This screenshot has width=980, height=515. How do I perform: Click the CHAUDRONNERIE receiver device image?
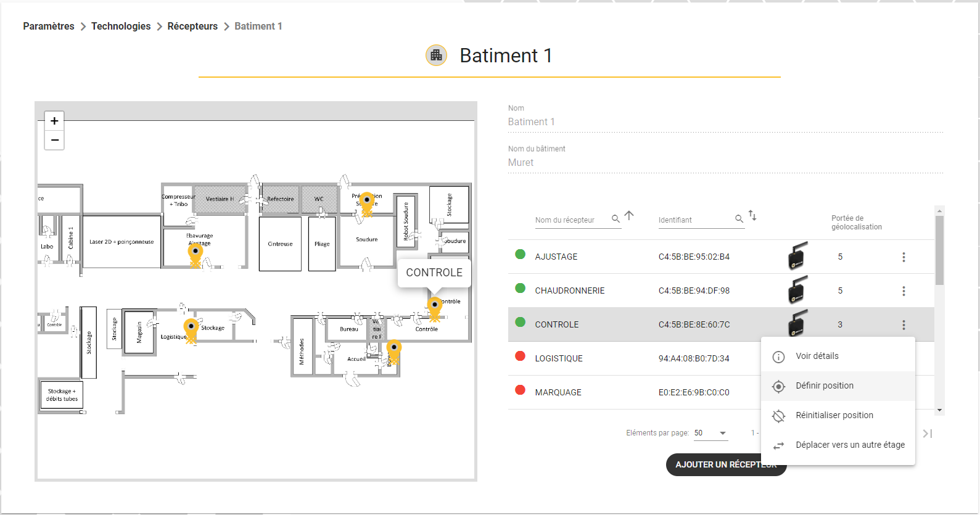pos(797,290)
